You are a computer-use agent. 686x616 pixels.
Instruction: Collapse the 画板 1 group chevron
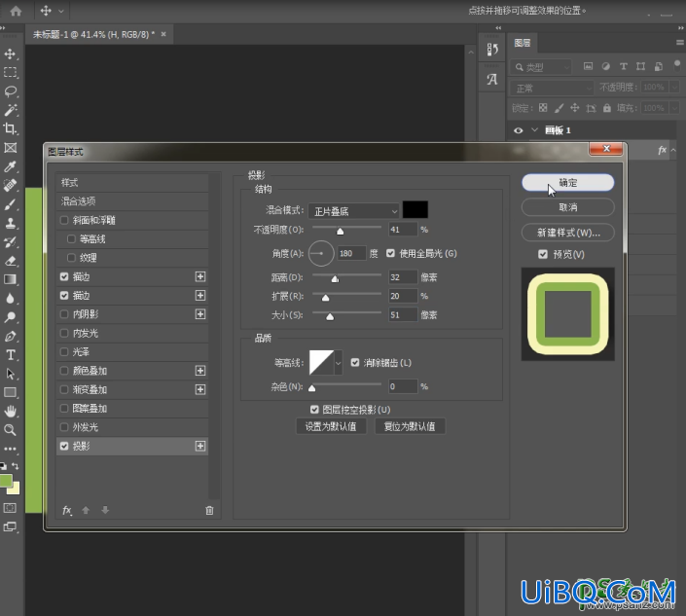[534, 130]
